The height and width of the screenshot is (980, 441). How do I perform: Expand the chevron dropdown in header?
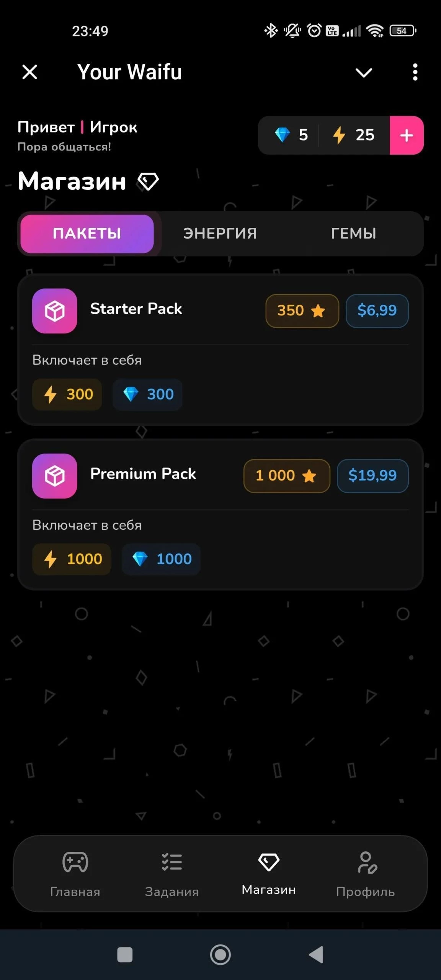tap(364, 72)
